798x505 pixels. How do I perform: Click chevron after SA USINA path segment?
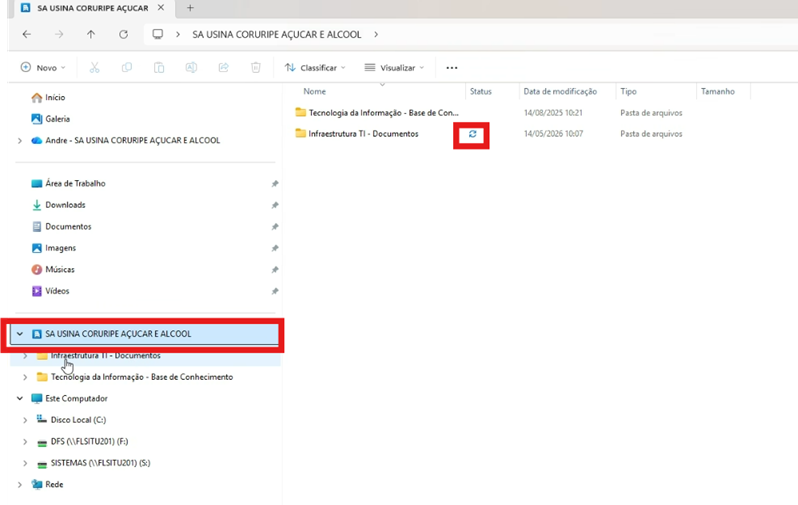pos(376,35)
